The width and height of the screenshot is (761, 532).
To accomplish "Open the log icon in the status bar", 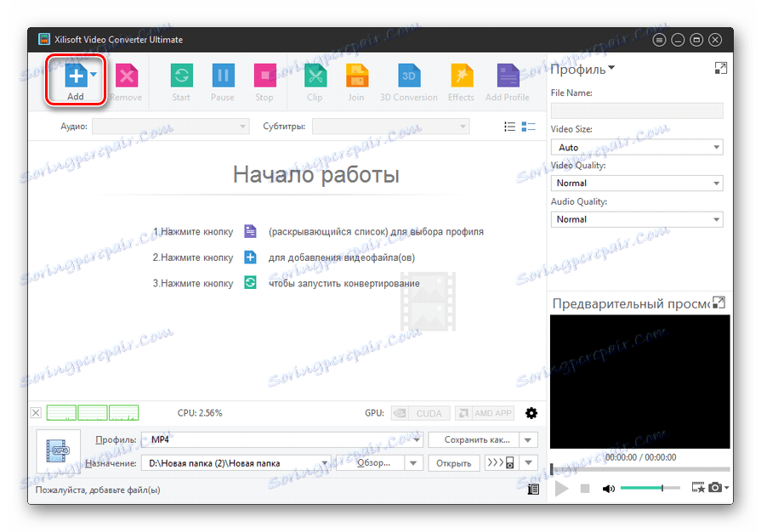I will point(533,489).
